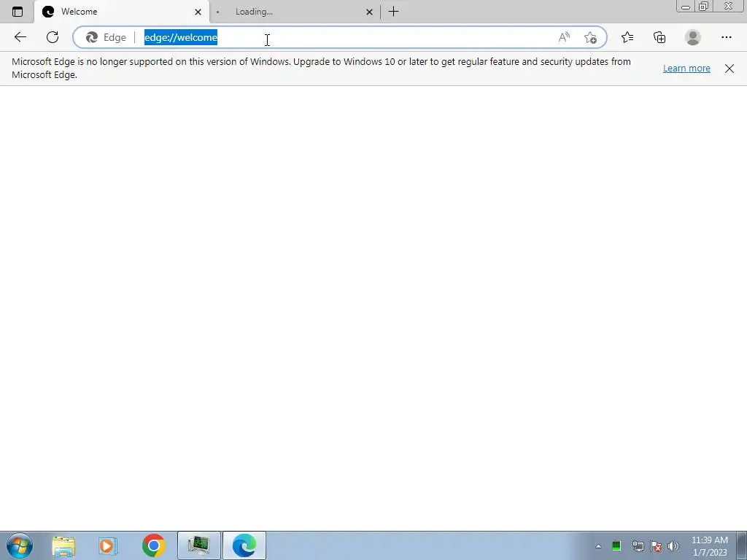Restore down the Edge window
Viewport: 747px width, 560px height.
coord(704,6)
